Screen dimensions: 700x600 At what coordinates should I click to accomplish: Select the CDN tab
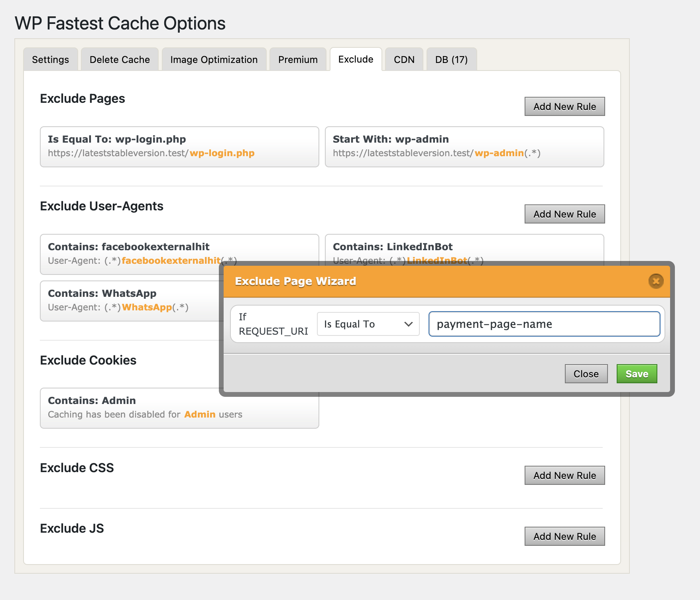pos(404,59)
